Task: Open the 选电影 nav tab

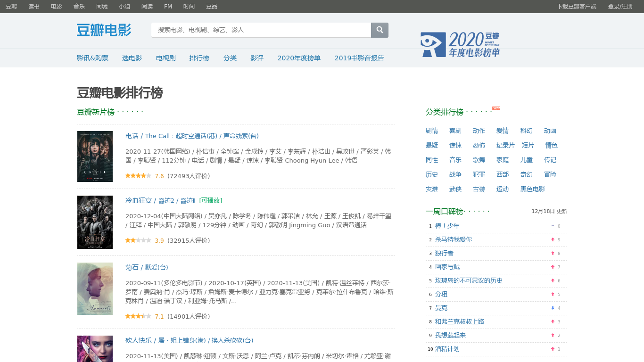Action: click(x=132, y=58)
